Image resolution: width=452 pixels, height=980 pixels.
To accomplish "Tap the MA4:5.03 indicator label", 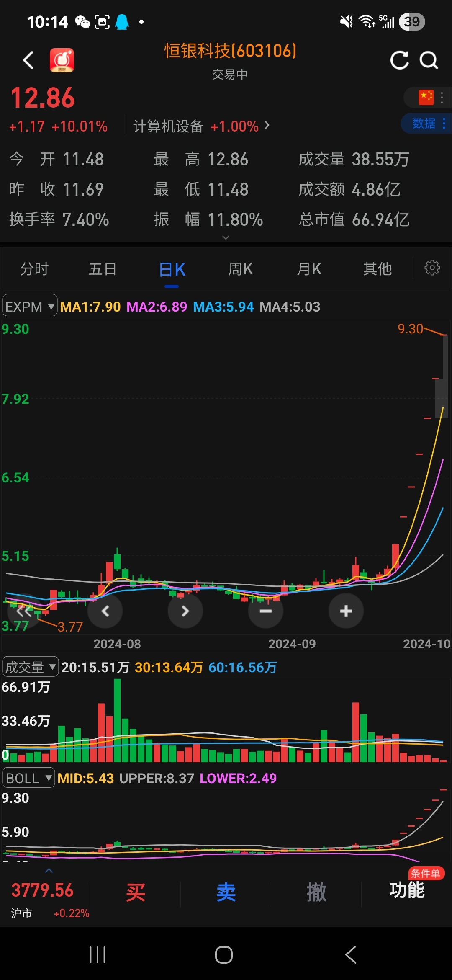I will point(290,307).
